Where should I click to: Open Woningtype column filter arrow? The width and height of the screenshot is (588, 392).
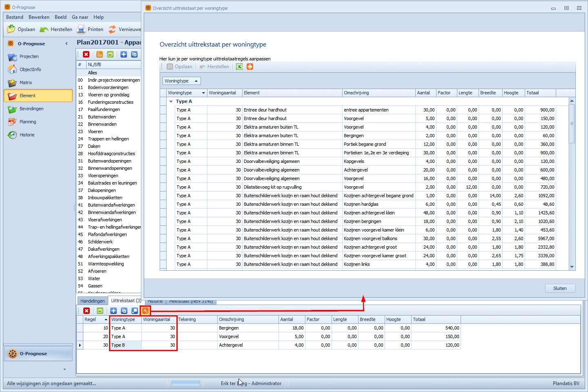203,93
